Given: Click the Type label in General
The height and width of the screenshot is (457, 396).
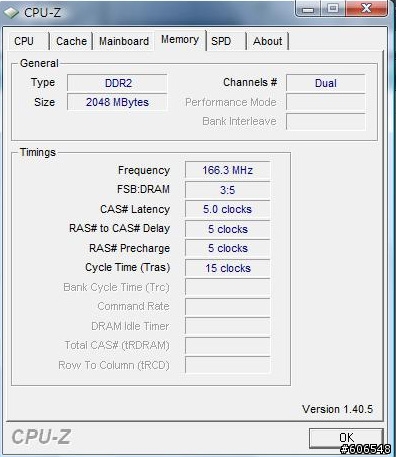Looking at the screenshot, I should 43,83.
